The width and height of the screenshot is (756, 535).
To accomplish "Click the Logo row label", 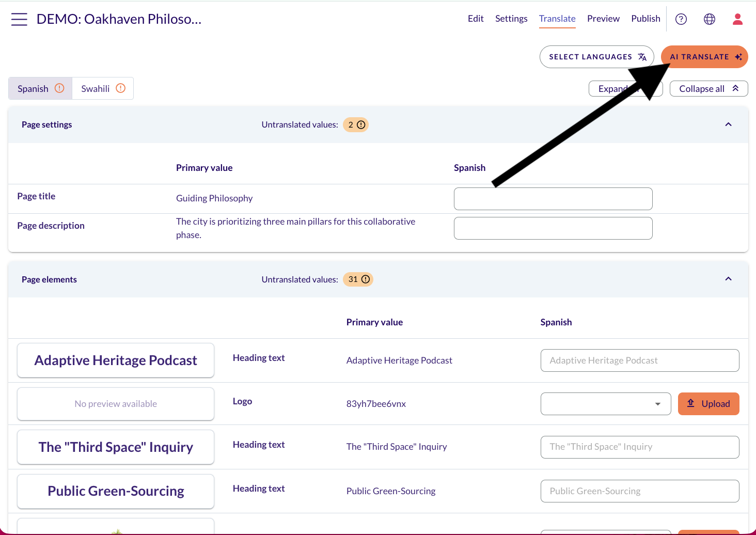I will [242, 401].
